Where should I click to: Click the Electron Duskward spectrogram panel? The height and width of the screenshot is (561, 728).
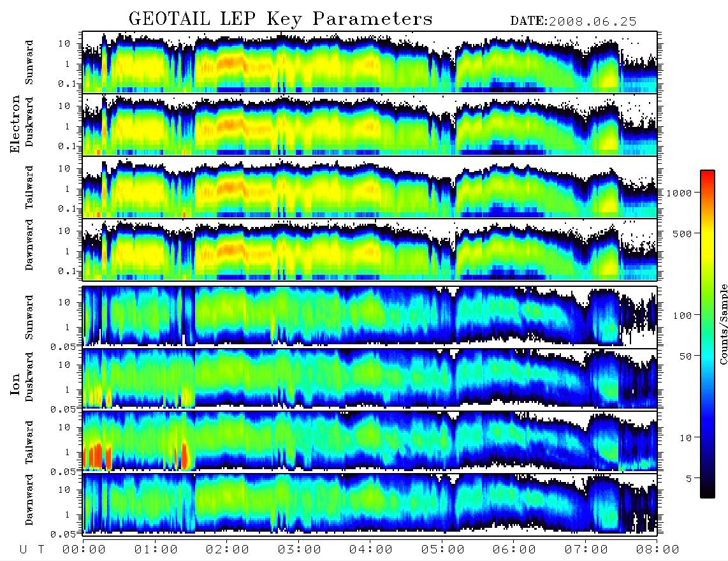pos(370,124)
